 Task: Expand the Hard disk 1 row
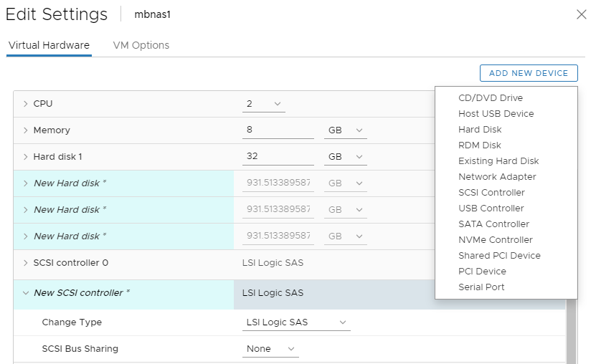click(x=26, y=157)
